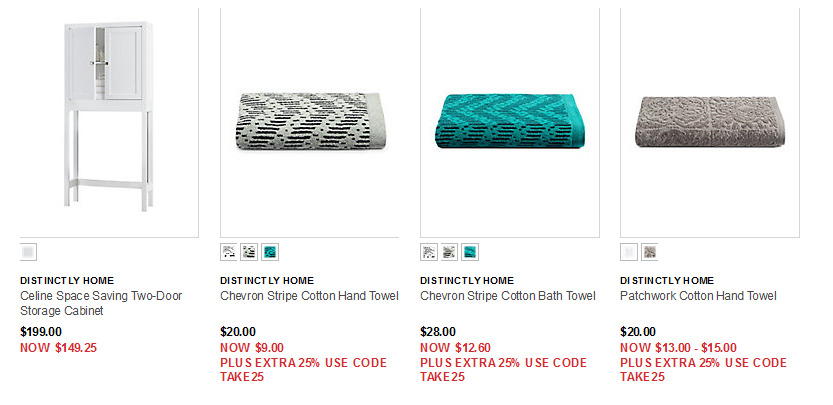Open Patchwork Cotton Hand Towel link
This screenshot has width=833, height=405.
698,296
